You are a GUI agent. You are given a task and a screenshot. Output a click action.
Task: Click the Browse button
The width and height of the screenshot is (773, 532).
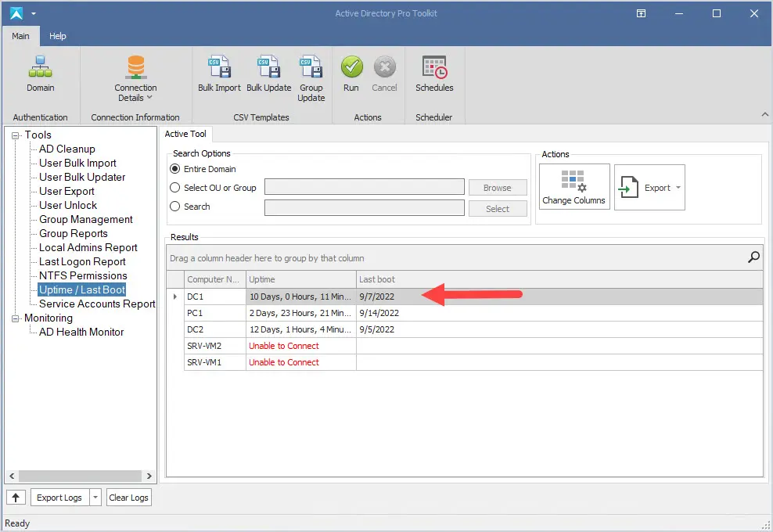coord(498,187)
